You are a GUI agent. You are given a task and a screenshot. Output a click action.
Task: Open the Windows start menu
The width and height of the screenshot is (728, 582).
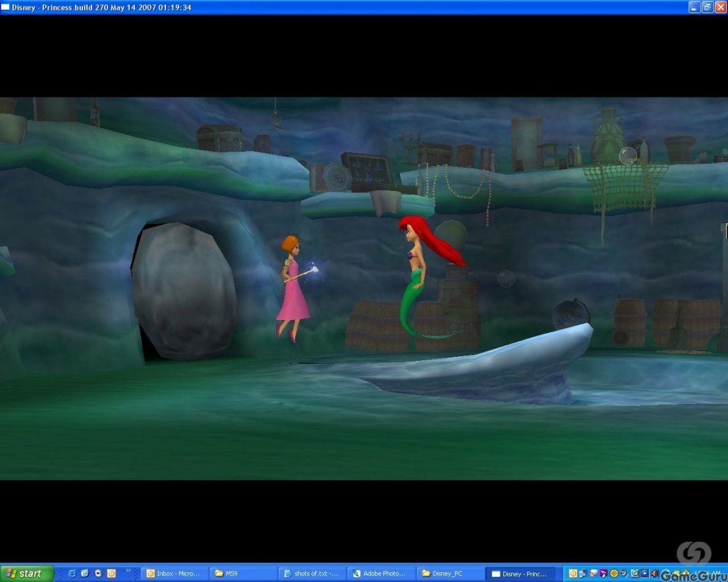click(27, 573)
